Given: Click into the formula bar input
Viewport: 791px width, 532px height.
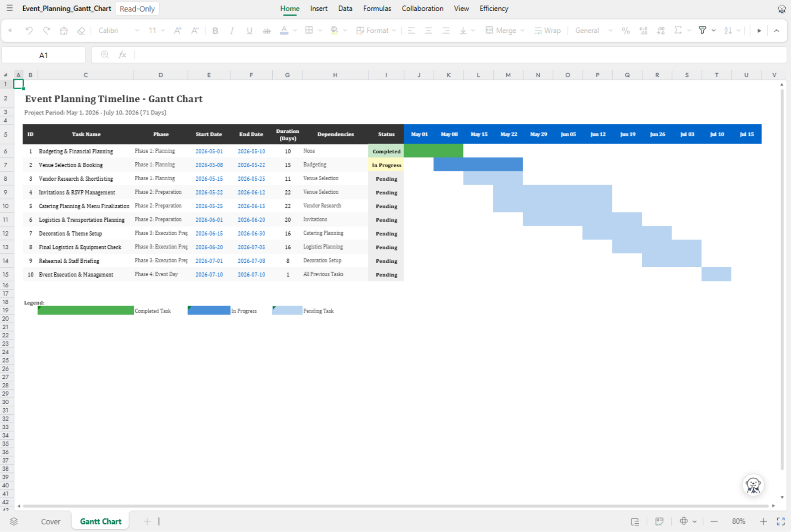Looking at the screenshot, I should tap(460, 55).
